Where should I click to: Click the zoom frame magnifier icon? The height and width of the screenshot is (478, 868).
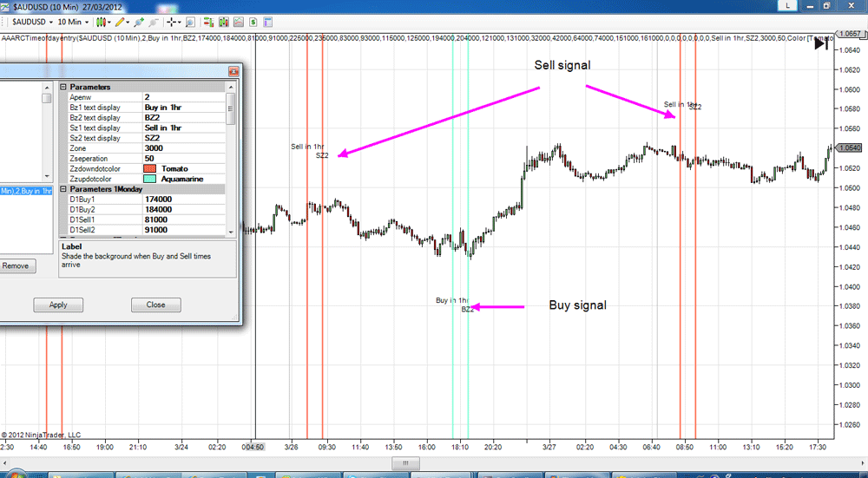(190, 23)
